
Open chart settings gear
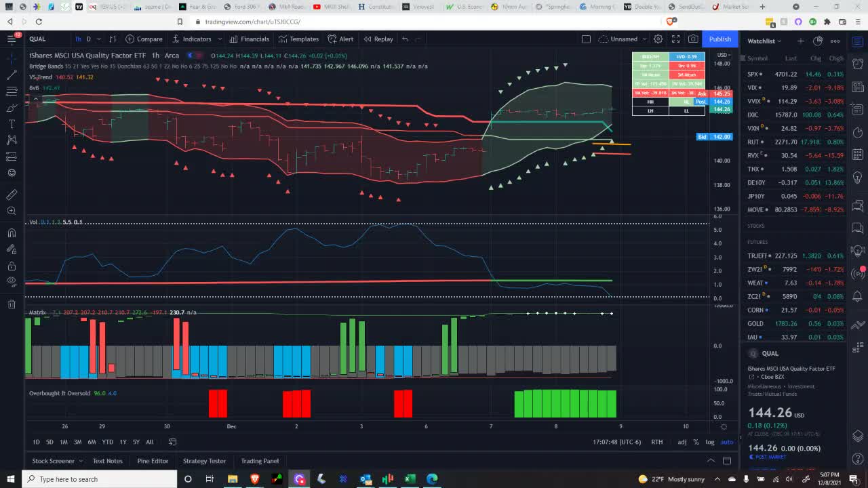(658, 39)
